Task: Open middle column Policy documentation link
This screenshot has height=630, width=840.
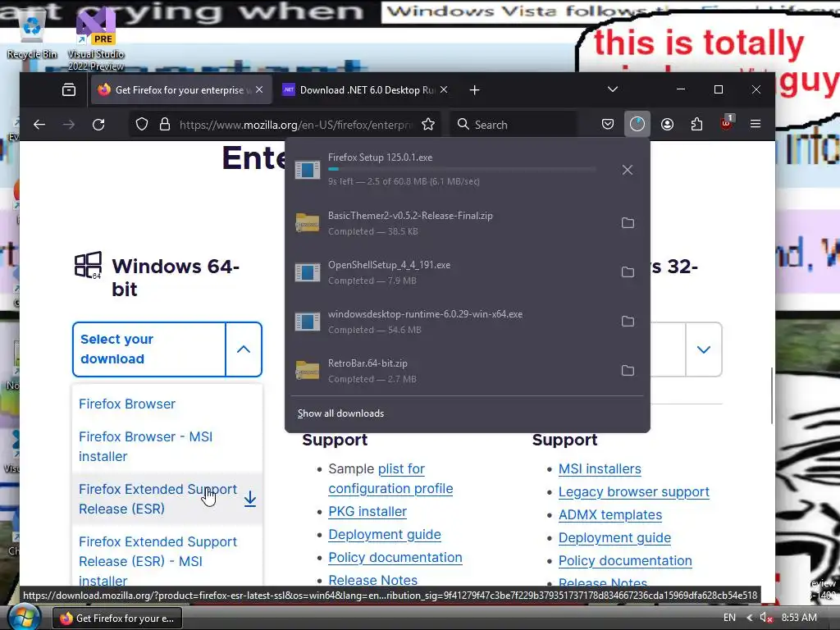Action: click(x=395, y=558)
